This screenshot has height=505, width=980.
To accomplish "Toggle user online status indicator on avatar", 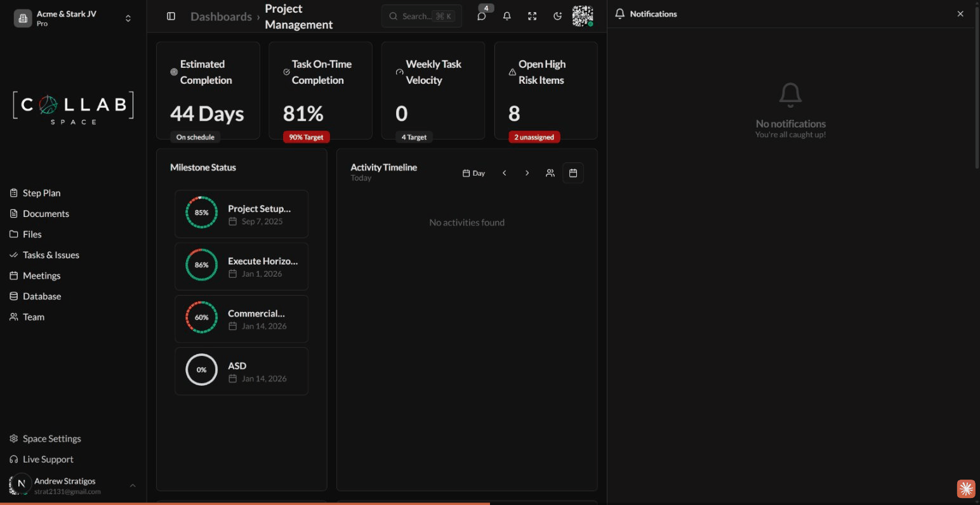I will coord(592,25).
